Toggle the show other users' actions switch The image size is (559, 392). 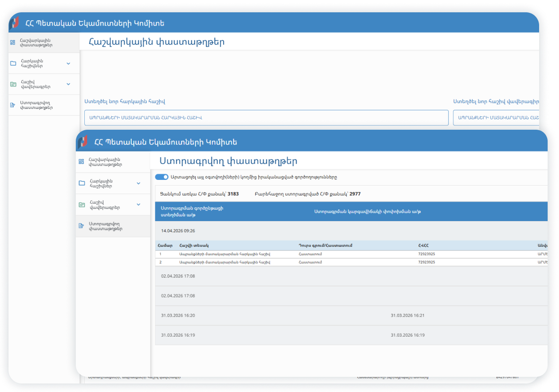(x=162, y=177)
